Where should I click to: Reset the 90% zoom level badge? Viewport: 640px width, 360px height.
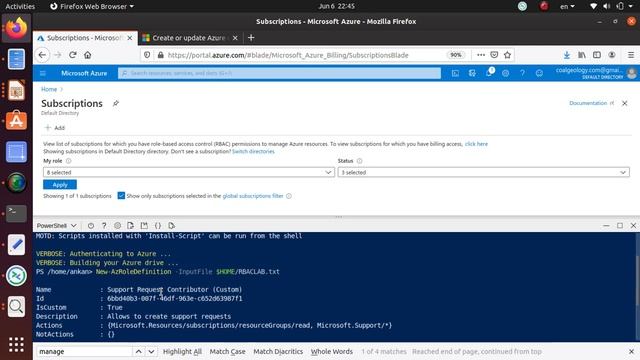(456, 55)
